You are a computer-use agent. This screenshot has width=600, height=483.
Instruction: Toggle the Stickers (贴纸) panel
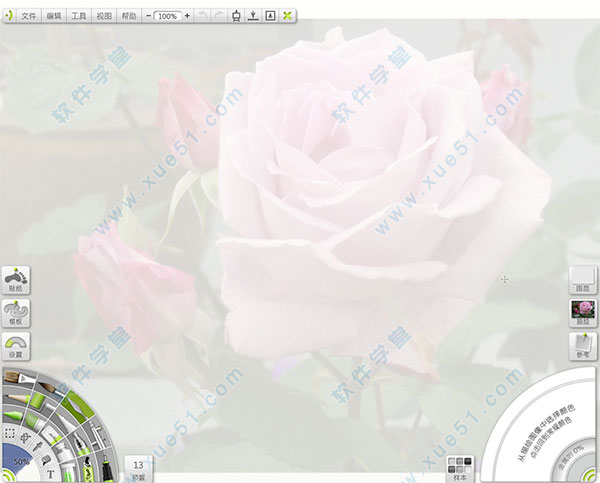[16, 280]
